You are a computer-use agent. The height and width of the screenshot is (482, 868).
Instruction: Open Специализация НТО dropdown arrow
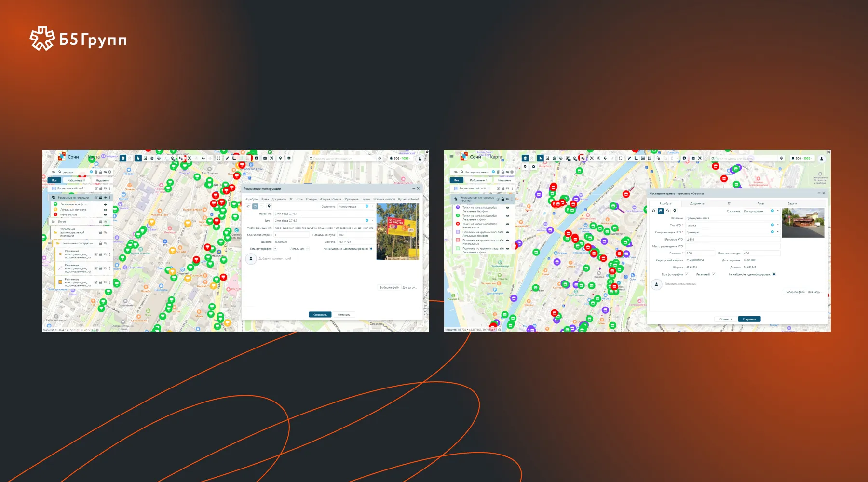pyautogui.click(x=778, y=232)
